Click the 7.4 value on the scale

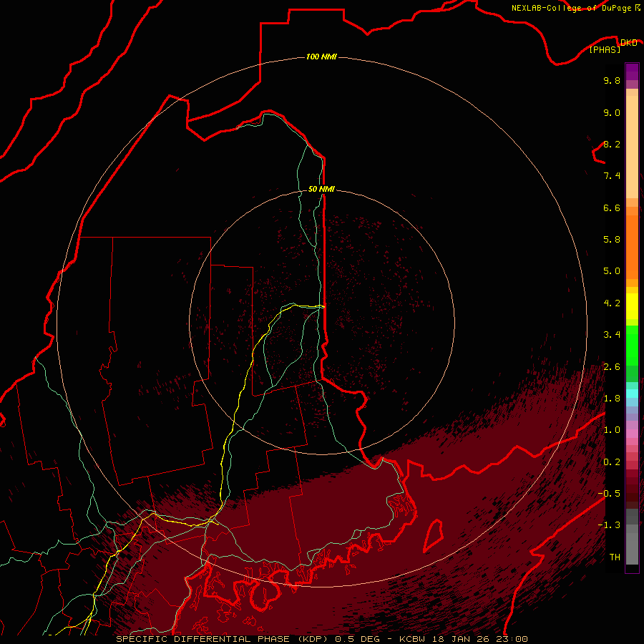[612, 176]
